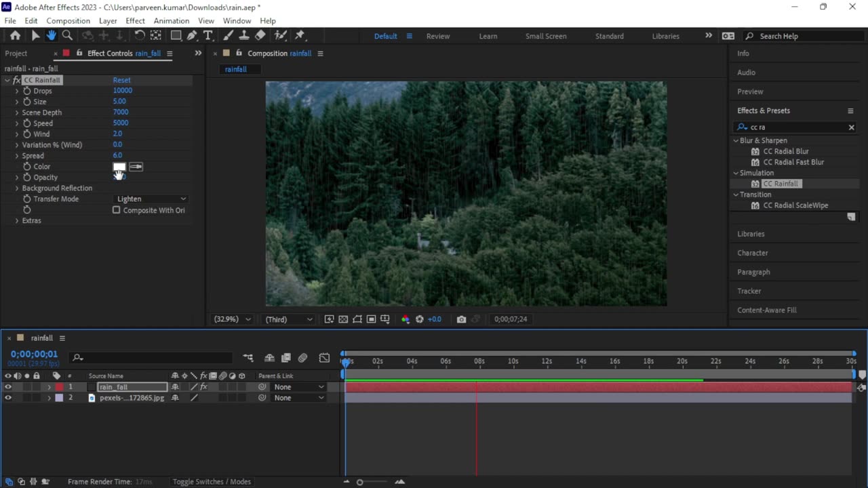Collapse Blur & Sharpen effects category
This screenshot has height=488, width=868.
[x=736, y=140]
